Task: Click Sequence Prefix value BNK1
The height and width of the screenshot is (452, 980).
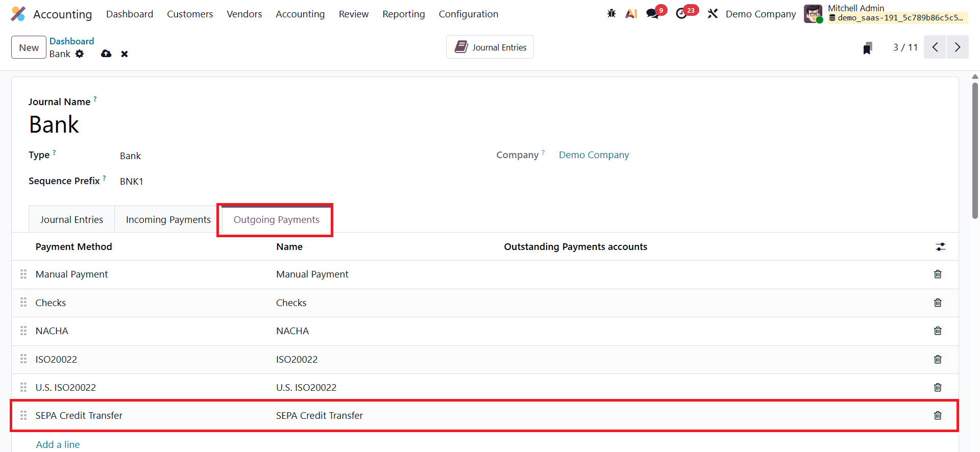Action: pyautogui.click(x=132, y=181)
